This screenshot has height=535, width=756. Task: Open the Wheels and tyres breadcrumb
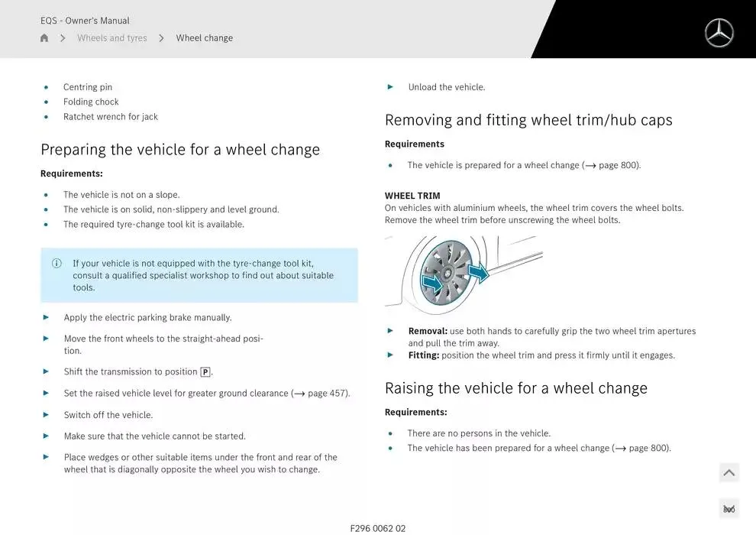[112, 38]
